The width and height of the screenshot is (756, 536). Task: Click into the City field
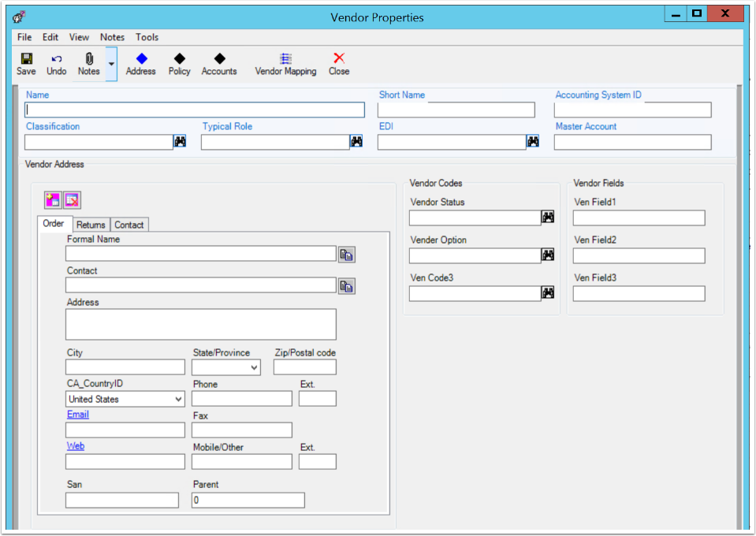tap(125, 367)
